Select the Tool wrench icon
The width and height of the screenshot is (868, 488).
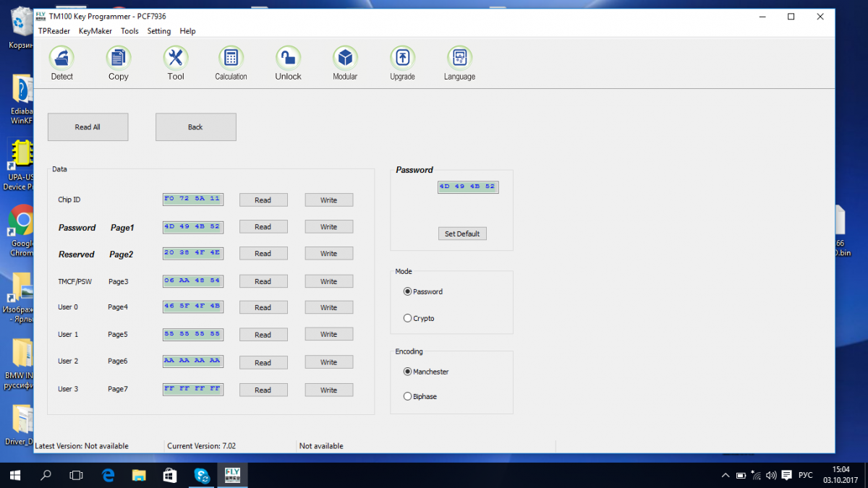176,58
